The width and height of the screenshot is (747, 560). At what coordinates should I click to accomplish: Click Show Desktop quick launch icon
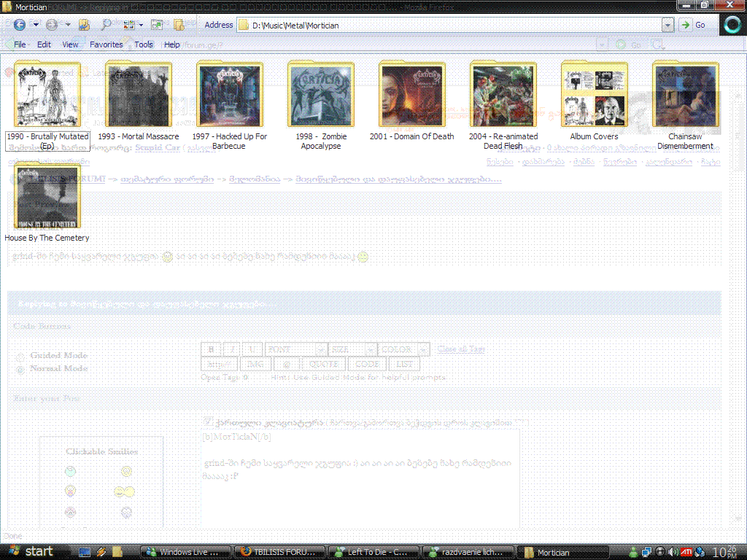click(x=85, y=552)
